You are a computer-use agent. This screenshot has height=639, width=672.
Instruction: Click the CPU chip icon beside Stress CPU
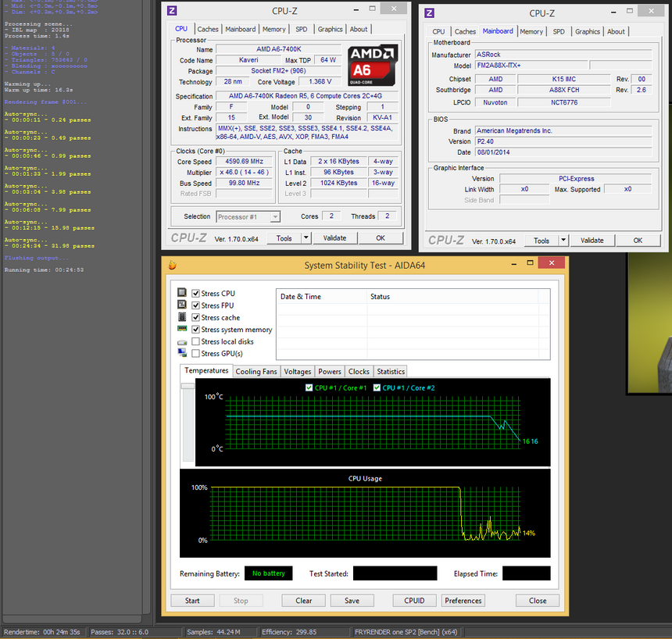[x=182, y=294]
